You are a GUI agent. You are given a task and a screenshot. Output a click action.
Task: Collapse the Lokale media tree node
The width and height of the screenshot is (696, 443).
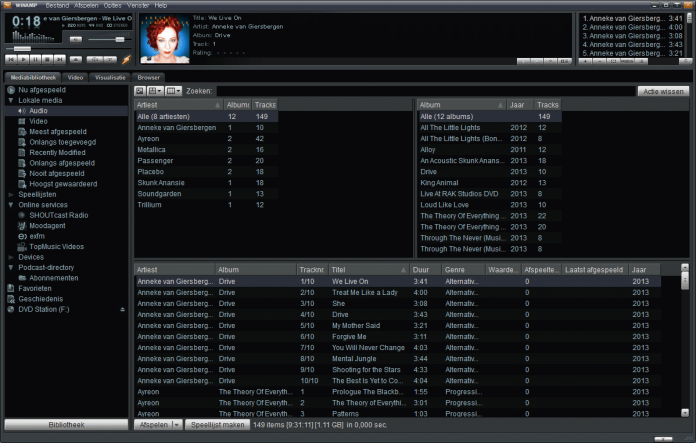11,100
